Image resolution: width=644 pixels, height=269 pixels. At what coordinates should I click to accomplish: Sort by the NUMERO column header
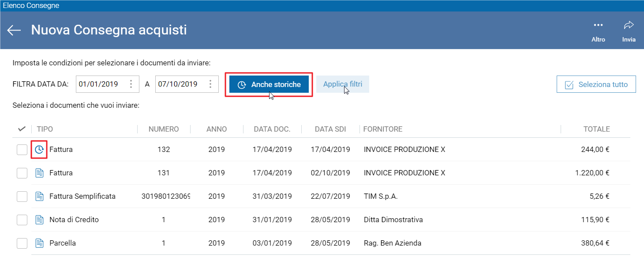164,129
